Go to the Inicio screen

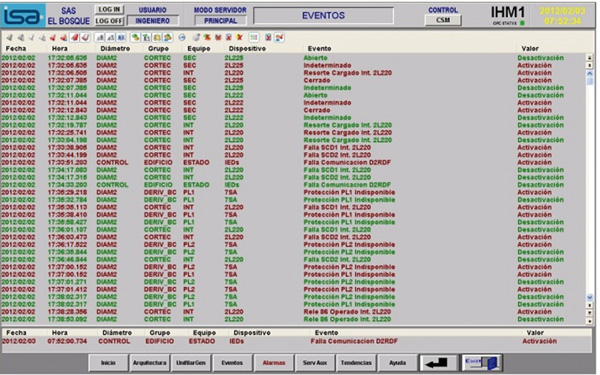(x=108, y=362)
